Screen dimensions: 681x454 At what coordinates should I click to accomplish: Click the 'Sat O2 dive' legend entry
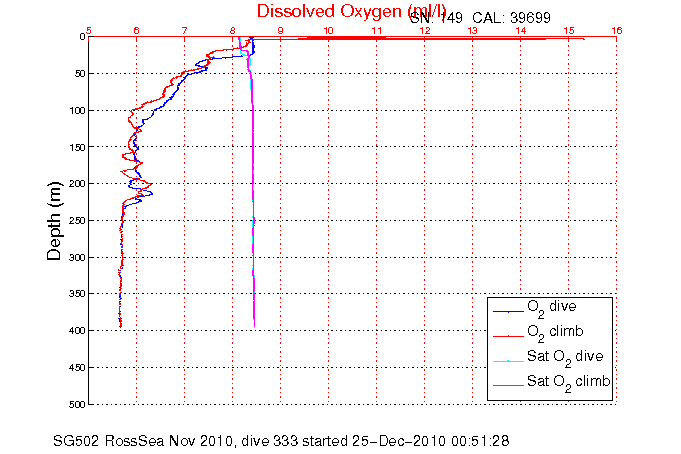pos(565,358)
